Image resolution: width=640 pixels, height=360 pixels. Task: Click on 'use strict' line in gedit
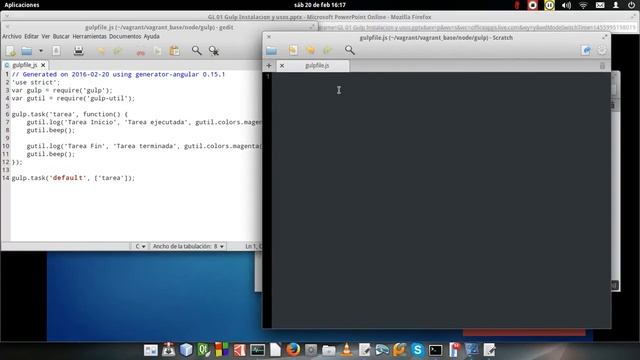click(36, 82)
